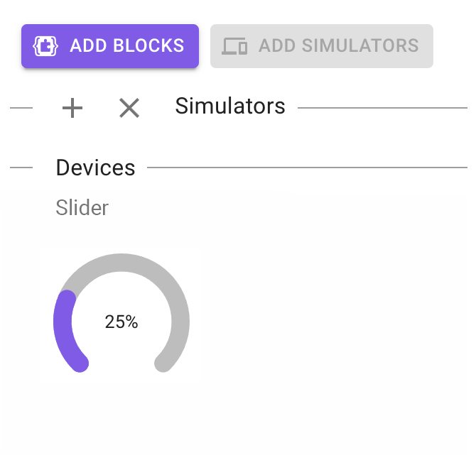Remove simulators using the X icon
The width and height of the screenshot is (476, 455).
tap(129, 108)
